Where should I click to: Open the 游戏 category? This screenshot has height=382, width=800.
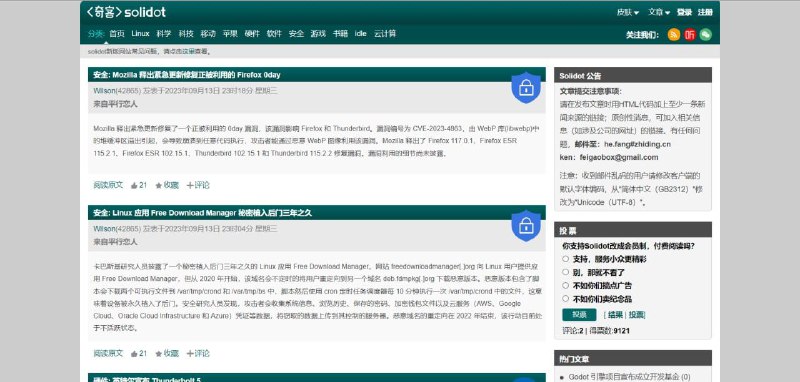318,34
